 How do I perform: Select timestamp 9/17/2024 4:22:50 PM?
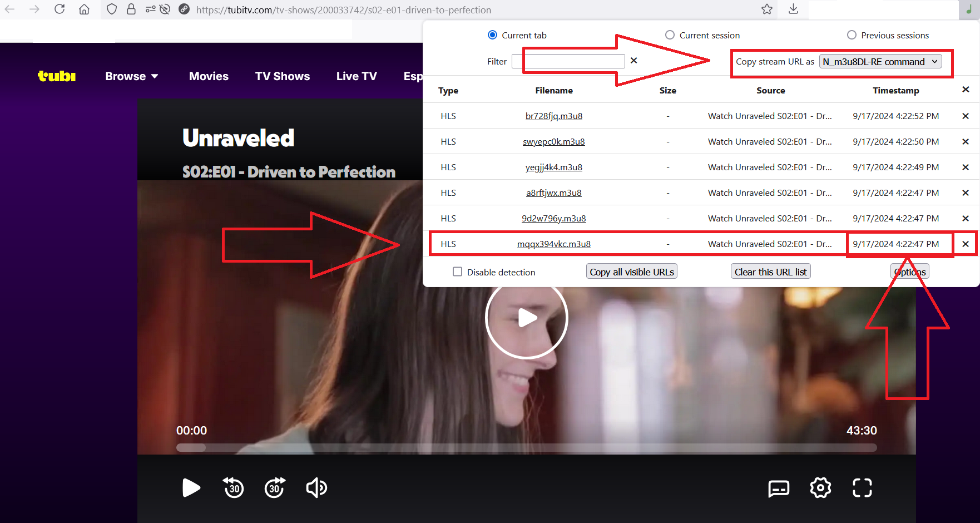coord(896,142)
